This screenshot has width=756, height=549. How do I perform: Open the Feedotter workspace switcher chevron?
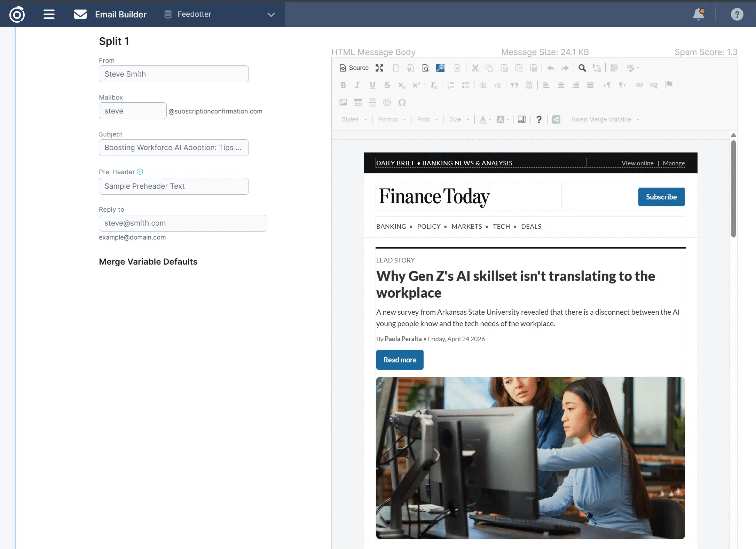[271, 14]
